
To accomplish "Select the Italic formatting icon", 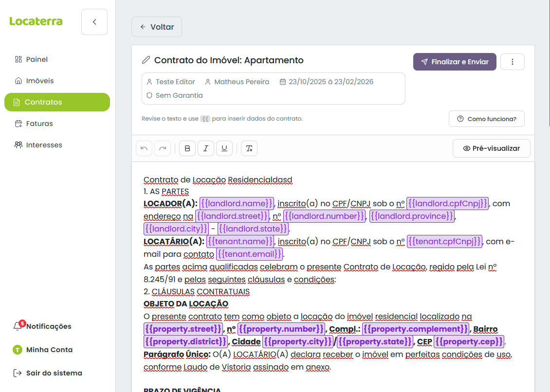I will pyautogui.click(x=205, y=148).
